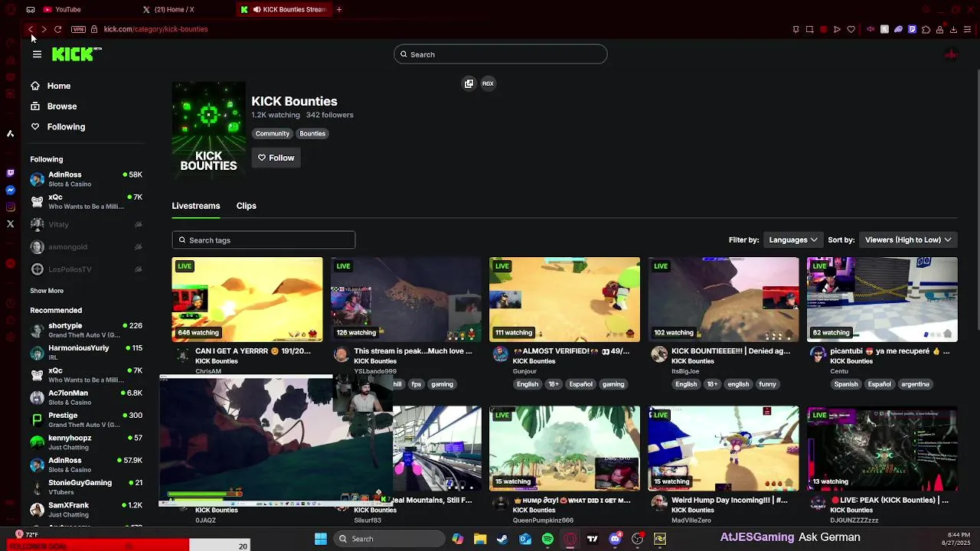980x551 pixels.
Task: Open the 13 watching LIVE: PEAK thumbnail
Action: [882, 448]
